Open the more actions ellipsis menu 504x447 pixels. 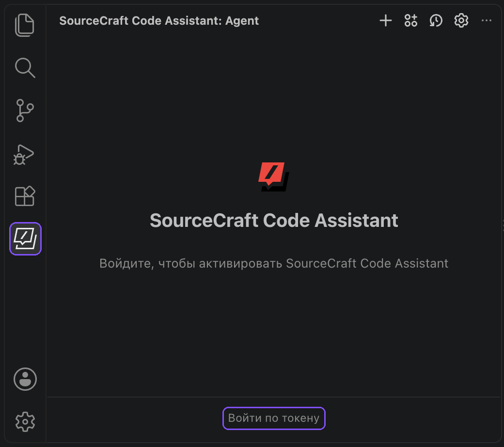tap(487, 20)
